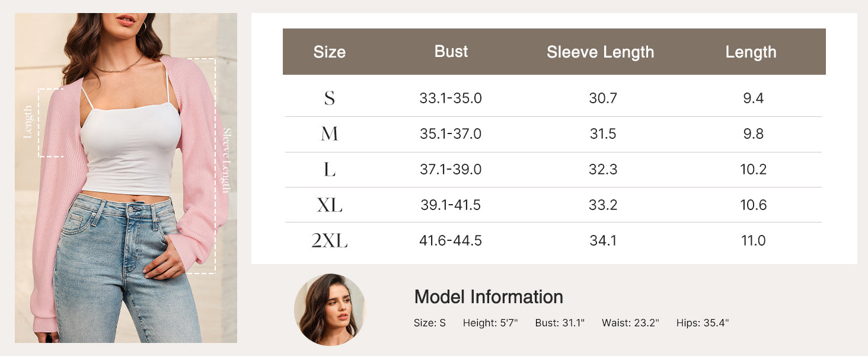Click the model Height 5'7" text

[x=490, y=323]
